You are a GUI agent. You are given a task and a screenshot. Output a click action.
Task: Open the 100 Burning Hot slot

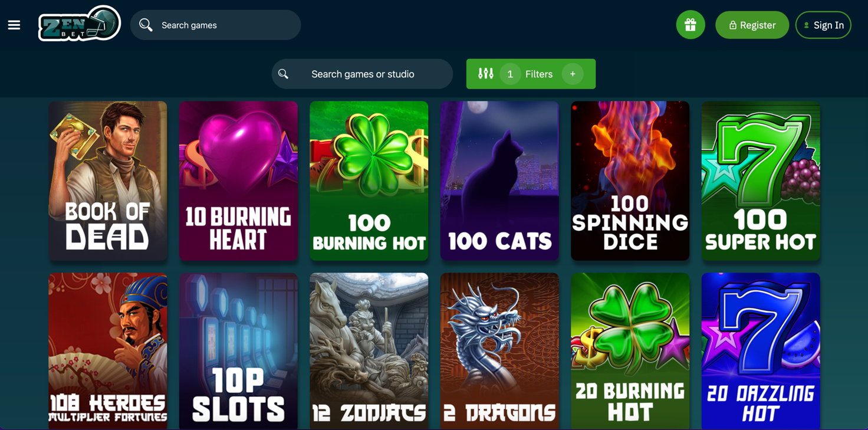[369, 180]
